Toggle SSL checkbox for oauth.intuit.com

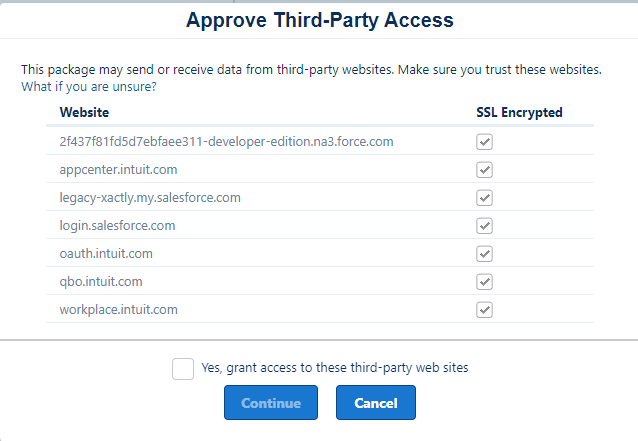[485, 254]
